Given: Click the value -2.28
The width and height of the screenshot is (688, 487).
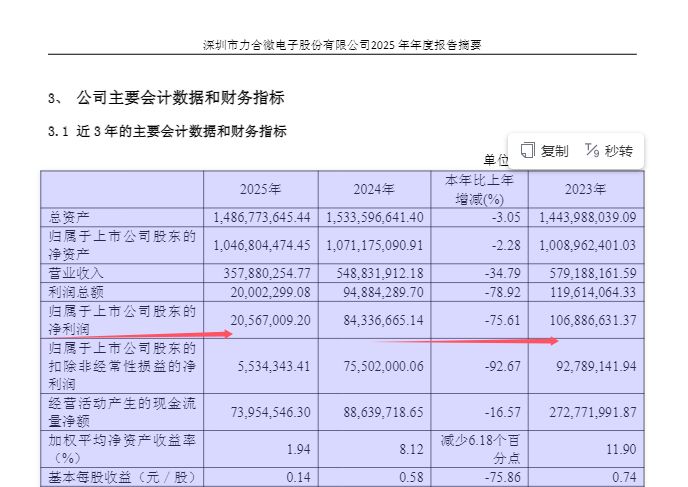Looking at the screenshot, I should point(506,245).
